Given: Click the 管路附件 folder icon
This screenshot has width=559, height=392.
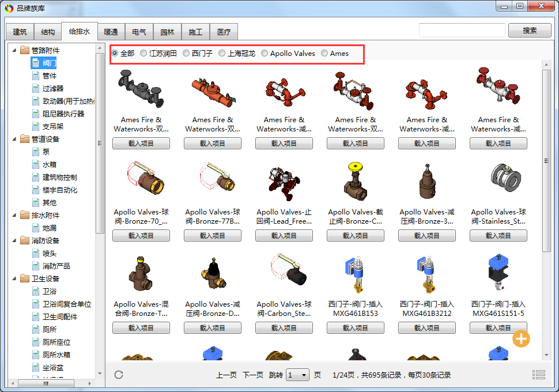Looking at the screenshot, I should (25, 50).
